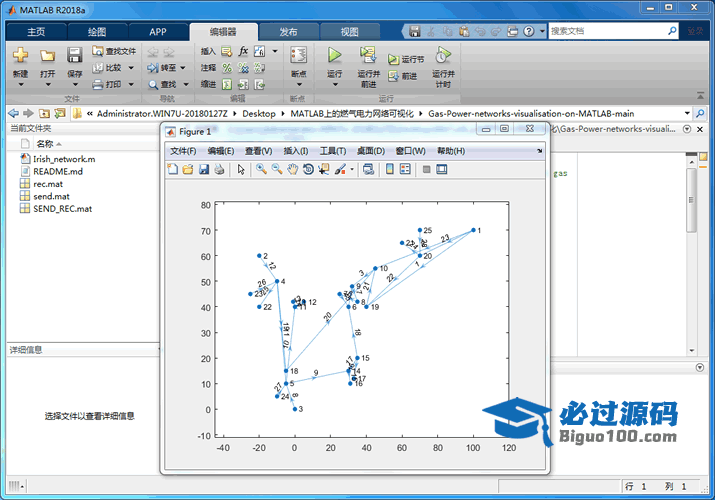The height and width of the screenshot is (500, 715).
Task: Expand the Compare (比较) dropdown arrow
Action: (x=131, y=68)
